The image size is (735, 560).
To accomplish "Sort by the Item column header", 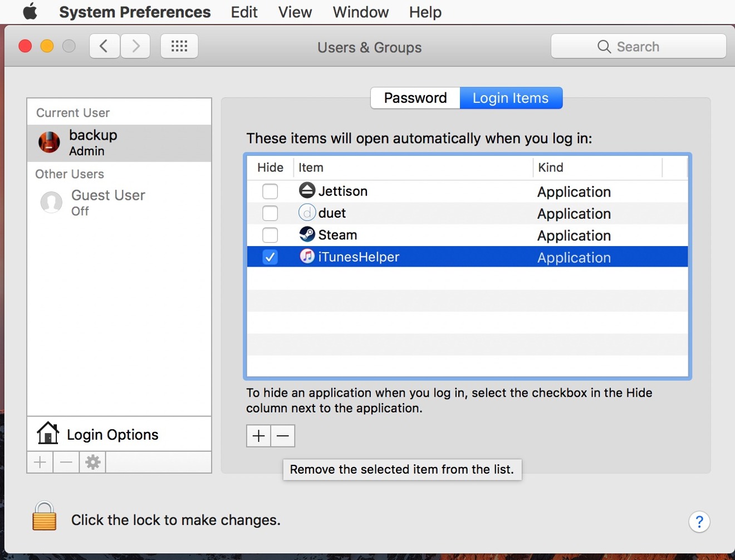I will point(413,168).
